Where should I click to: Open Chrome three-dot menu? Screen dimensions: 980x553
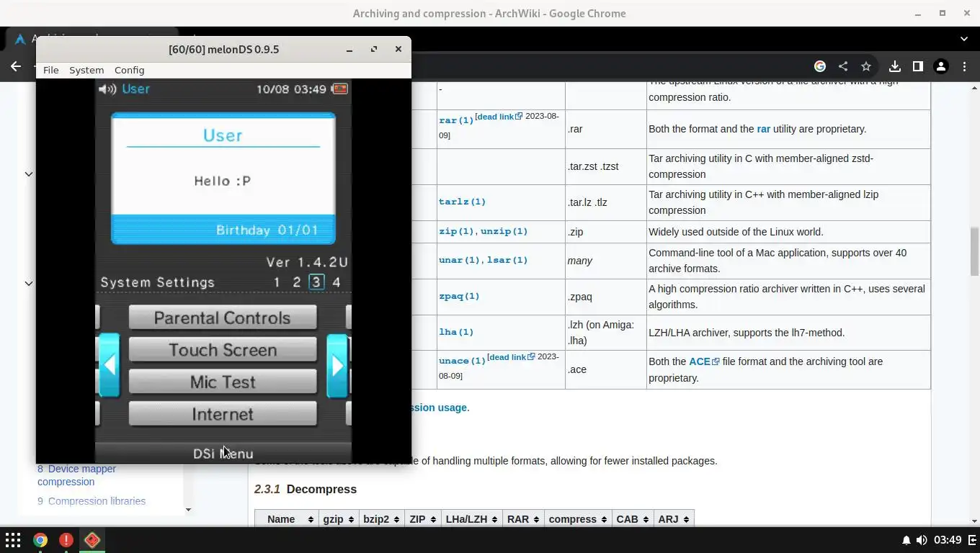pyautogui.click(x=964, y=66)
